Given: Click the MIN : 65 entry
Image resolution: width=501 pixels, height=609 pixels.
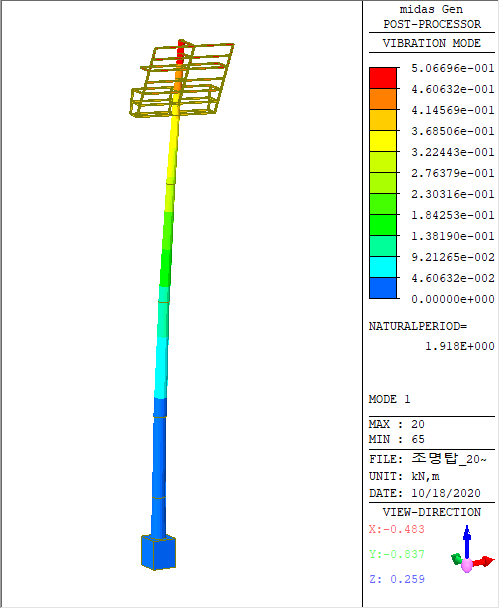Looking at the screenshot, I should click(x=397, y=439).
